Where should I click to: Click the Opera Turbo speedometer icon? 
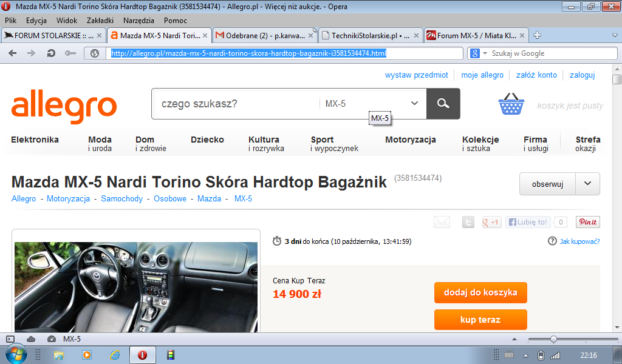pyautogui.click(x=52, y=339)
